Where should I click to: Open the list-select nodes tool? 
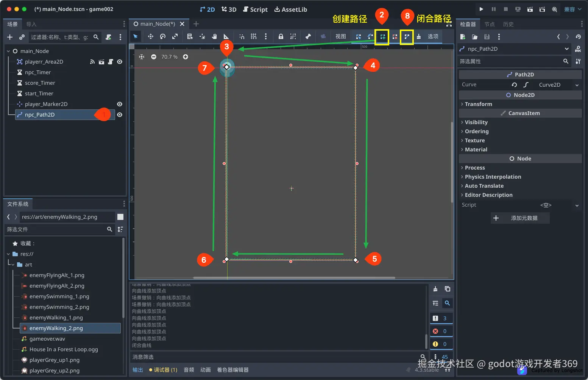point(190,36)
